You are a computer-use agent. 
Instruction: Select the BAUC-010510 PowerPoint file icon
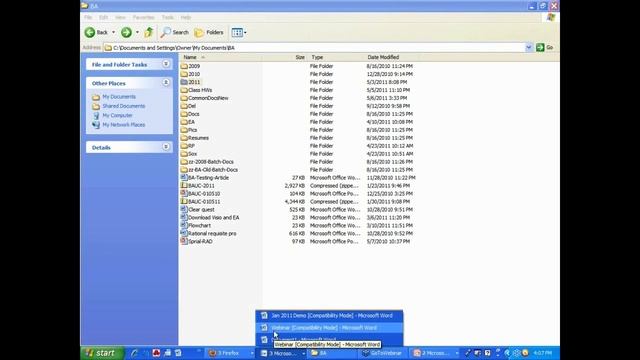point(184,193)
